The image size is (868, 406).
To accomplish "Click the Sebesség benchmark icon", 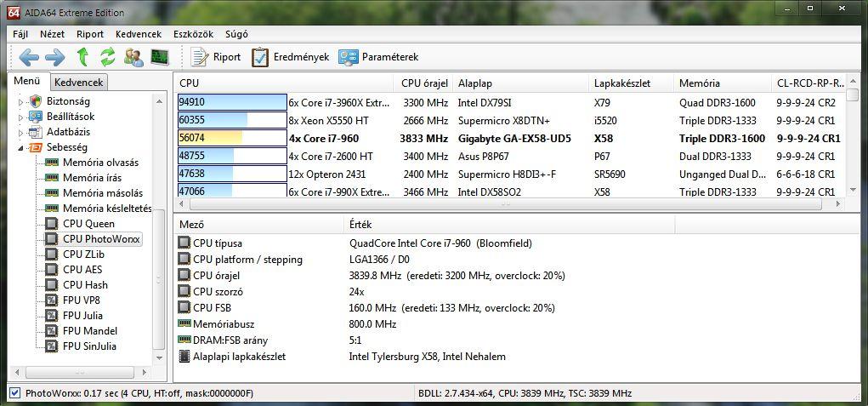I will pos(36,148).
